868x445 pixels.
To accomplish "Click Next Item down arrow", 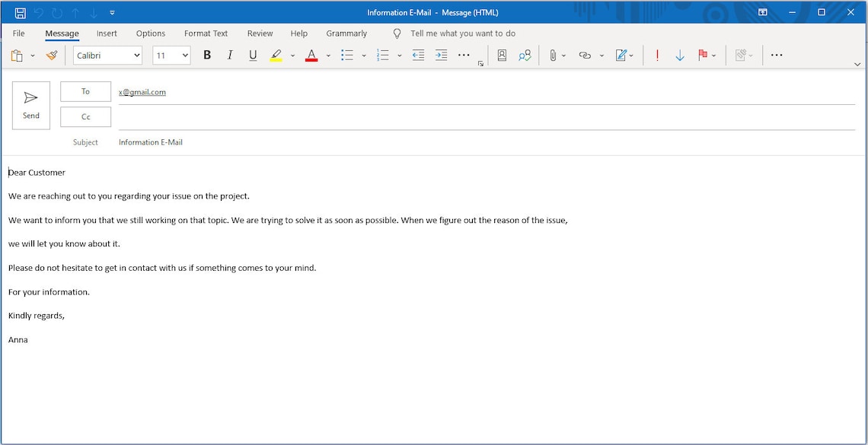I will tap(94, 12).
